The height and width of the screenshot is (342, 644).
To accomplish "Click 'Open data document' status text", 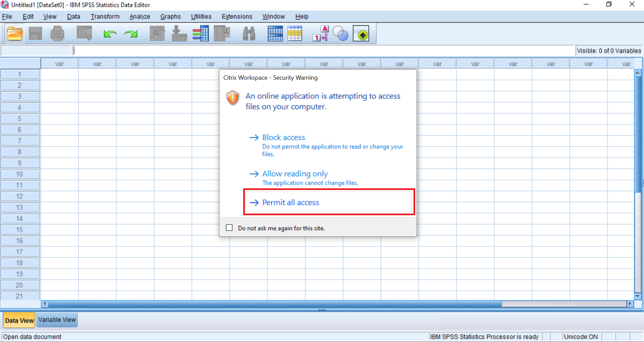I will click(x=32, y=337).
